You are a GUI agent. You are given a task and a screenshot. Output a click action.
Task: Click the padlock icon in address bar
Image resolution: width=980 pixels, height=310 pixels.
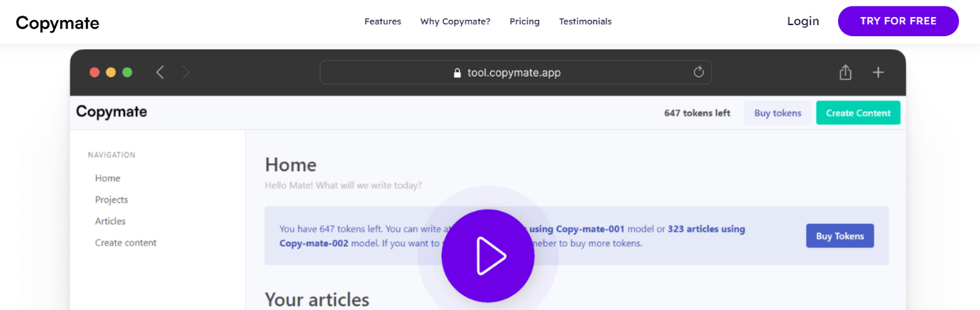457,72
